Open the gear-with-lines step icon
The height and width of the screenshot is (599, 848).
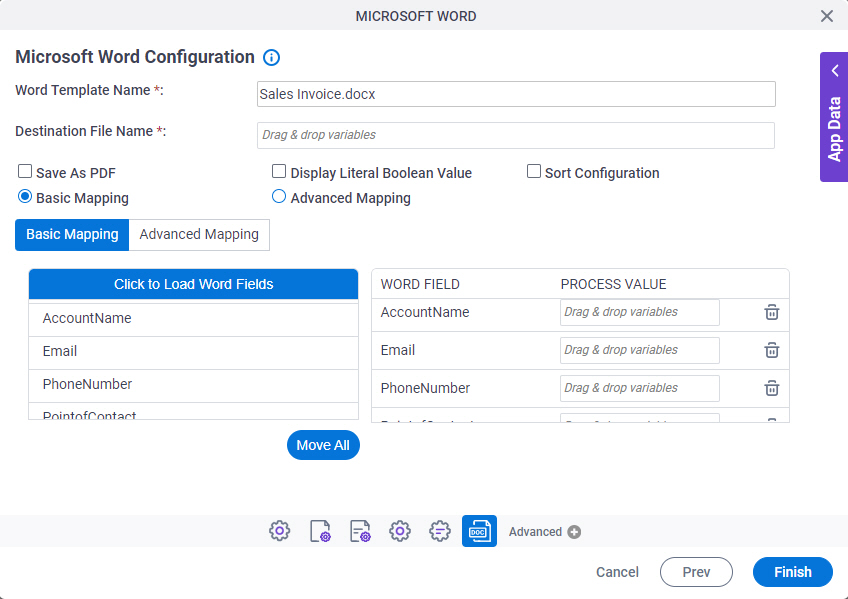pyautogui.click(x=440, y=531)
